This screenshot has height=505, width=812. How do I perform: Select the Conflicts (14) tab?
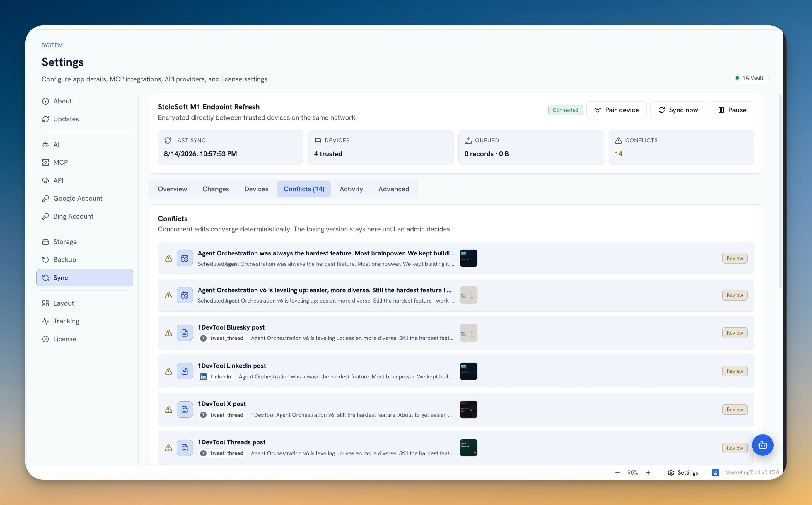[304, 189]
